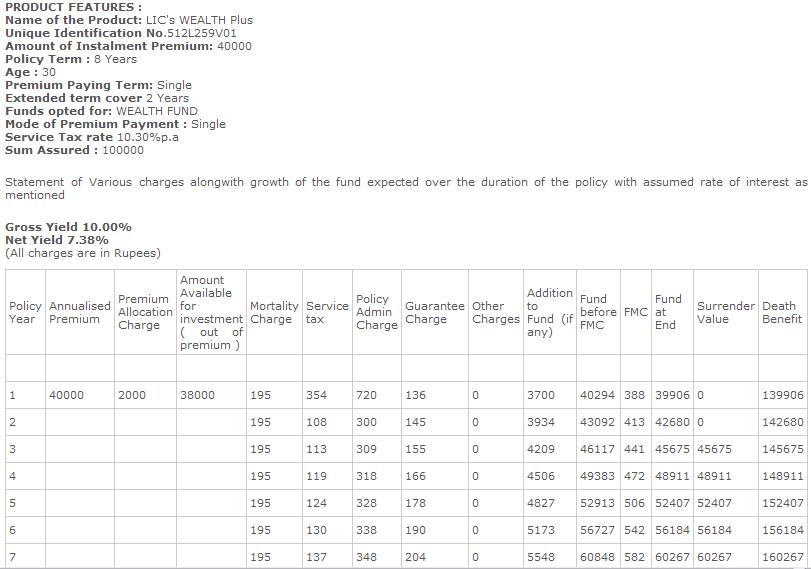Click the 'Policy Year' column header

click(25, 312)
